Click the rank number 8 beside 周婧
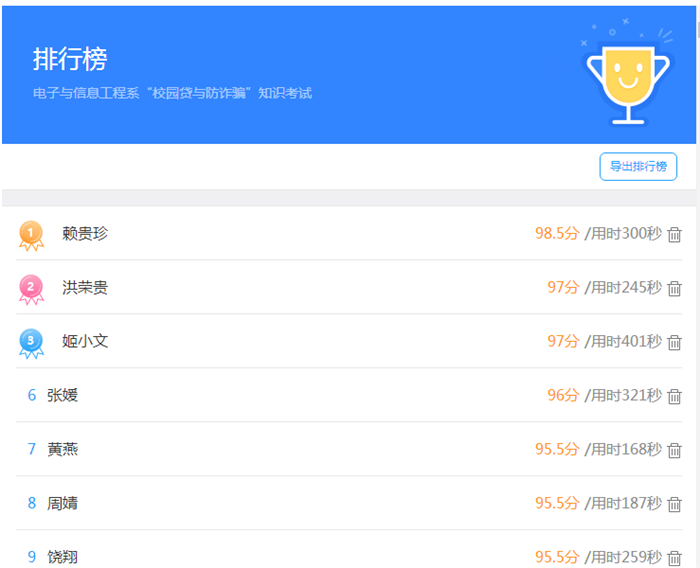Viewport: 700px width, 568px height. (x=32, y=503)
